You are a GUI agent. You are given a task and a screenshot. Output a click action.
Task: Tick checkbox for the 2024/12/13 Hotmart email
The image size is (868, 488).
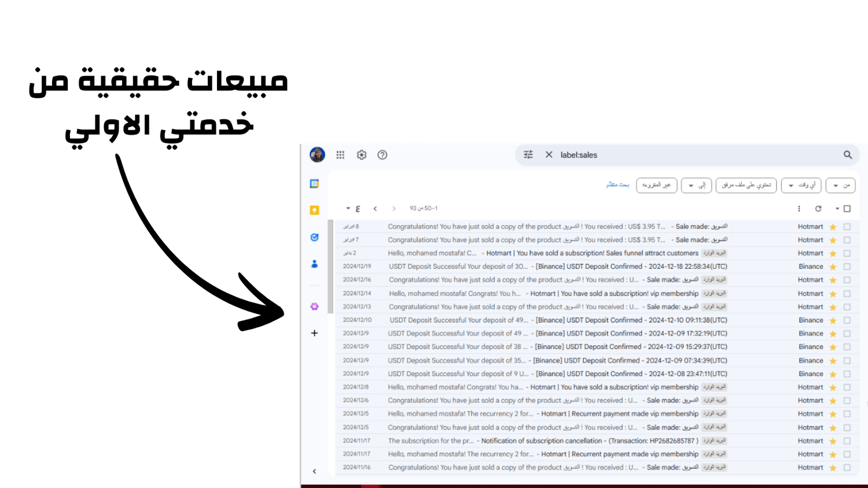point(847,307)
